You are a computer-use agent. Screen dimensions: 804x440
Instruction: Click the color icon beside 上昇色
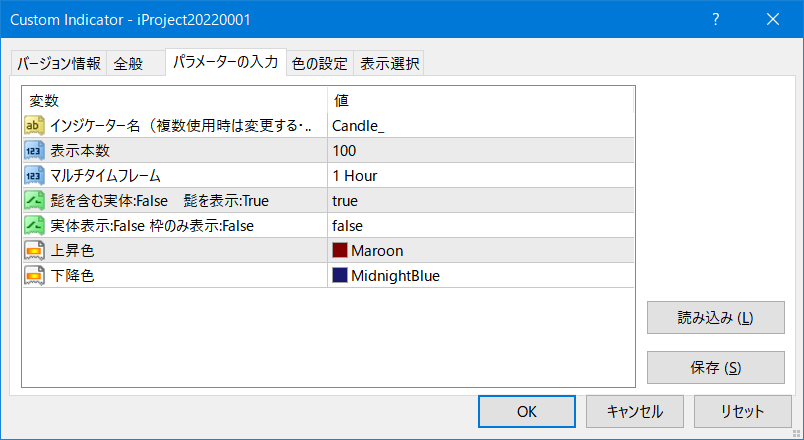pyautogui.click(x=34, y=251)
